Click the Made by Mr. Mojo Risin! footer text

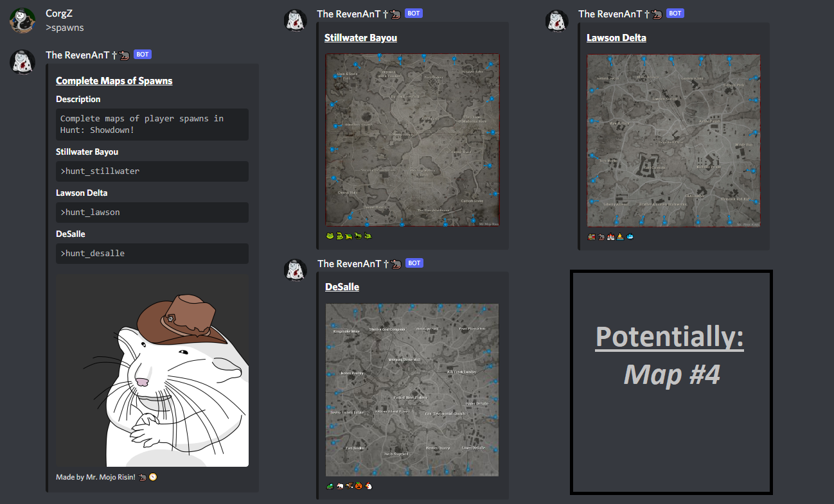coord(96,477)
